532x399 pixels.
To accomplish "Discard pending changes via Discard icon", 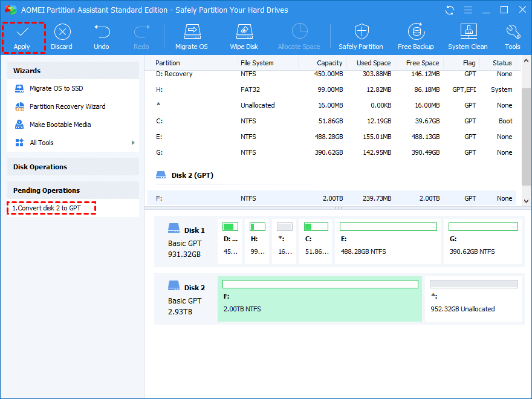I will pyautogui.click(x=62, y=32).
